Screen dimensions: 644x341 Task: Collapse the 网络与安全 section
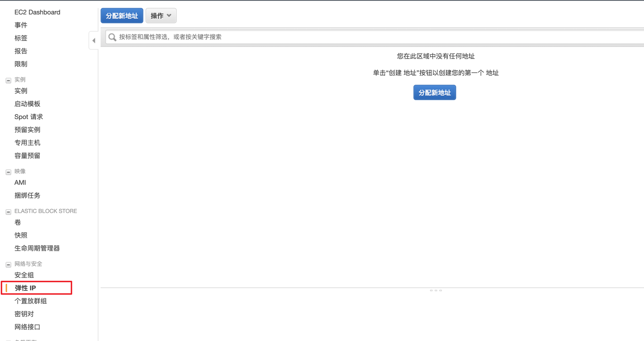point(8,265)
